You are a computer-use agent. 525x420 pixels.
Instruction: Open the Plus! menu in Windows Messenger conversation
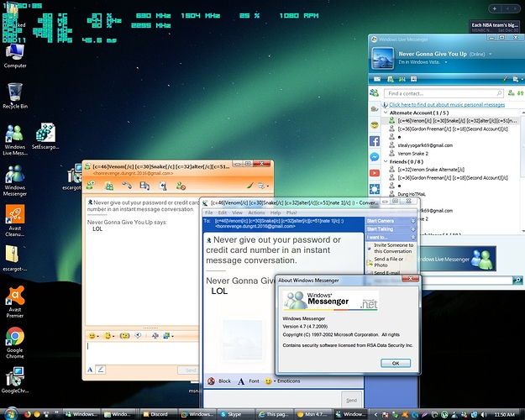pyautogui.click(x=291, y=213)
